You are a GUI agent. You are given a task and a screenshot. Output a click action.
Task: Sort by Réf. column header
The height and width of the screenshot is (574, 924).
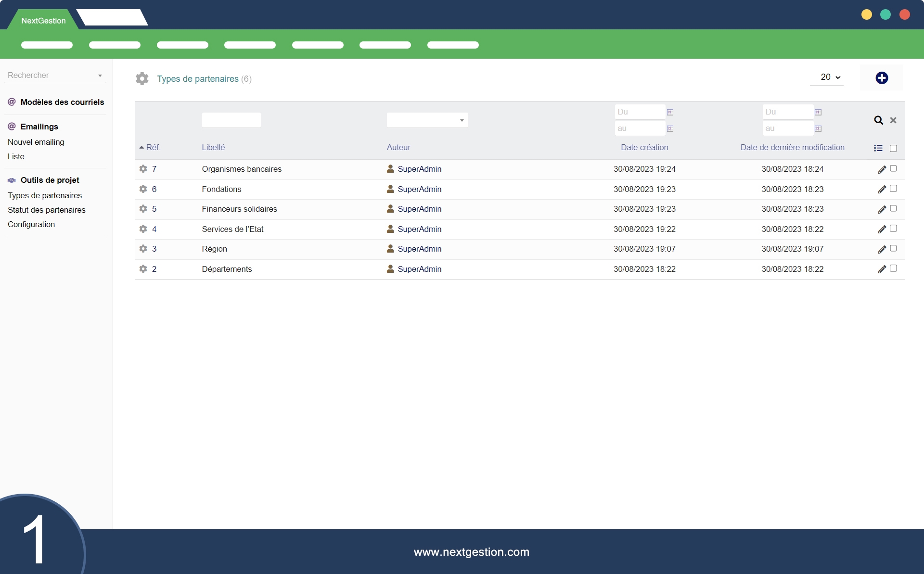153,147
